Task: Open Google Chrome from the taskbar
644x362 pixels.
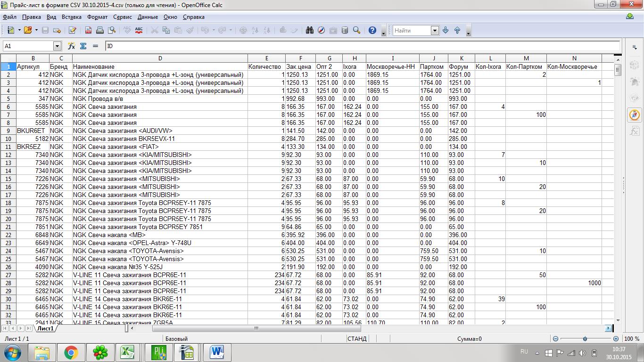Action: pyautogui.click(x=71, y=352)
